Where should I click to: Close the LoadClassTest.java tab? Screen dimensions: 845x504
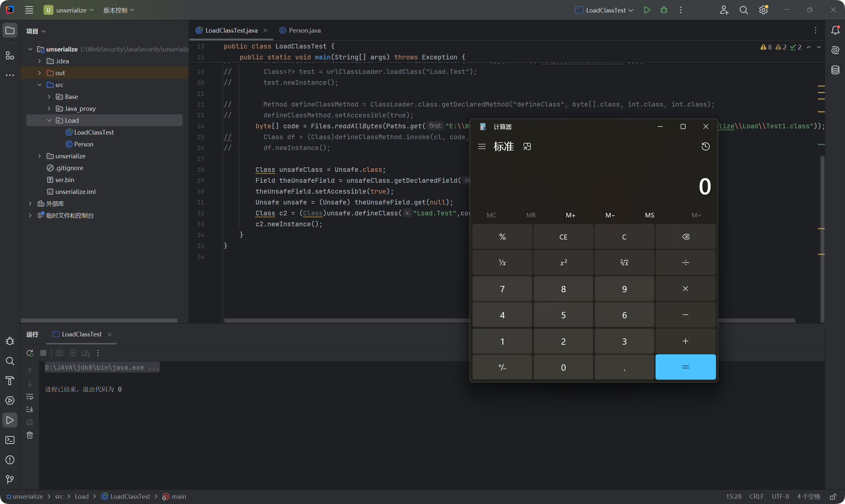point(265,31)
